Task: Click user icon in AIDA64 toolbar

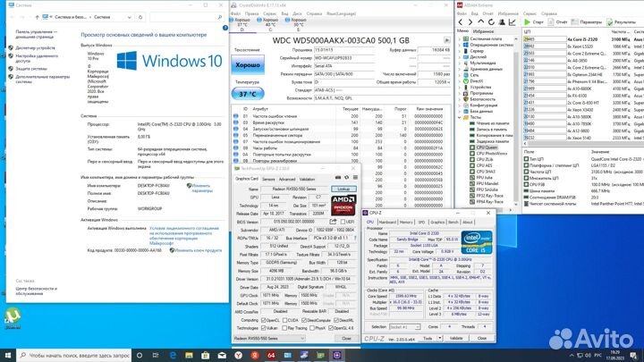Action: (x=502, y=22)
